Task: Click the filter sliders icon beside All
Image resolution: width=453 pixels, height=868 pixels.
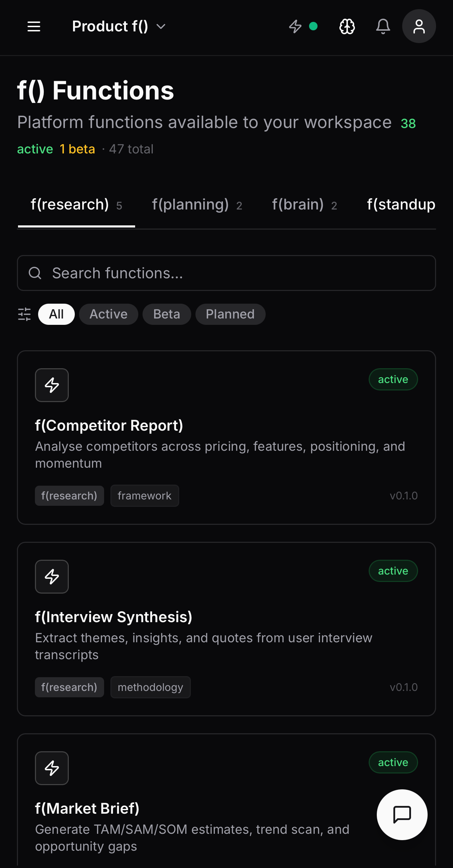Action: coord(25,314)
